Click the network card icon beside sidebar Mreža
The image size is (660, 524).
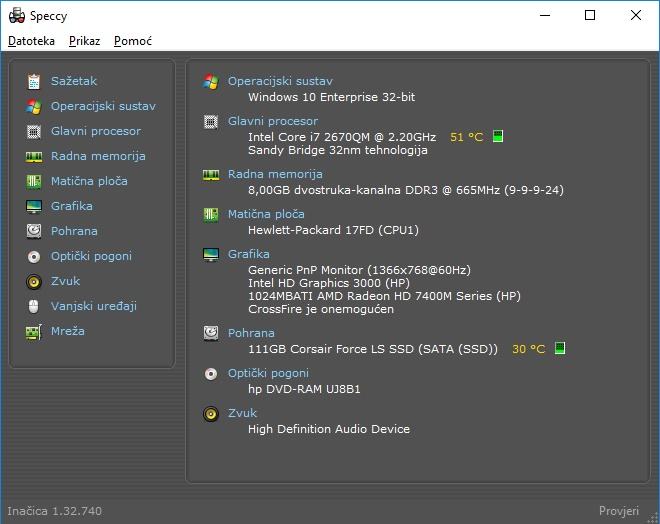(x=34, y=332)
